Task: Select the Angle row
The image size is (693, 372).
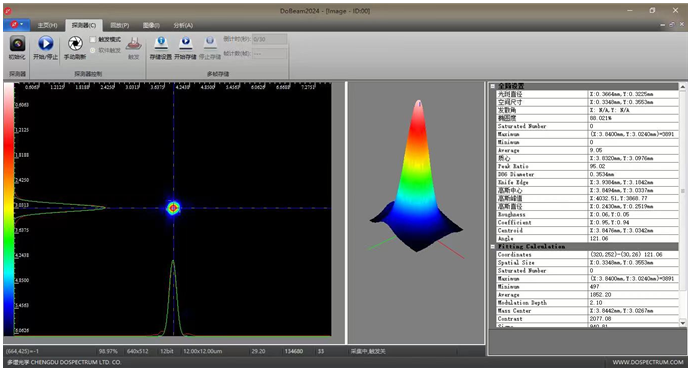Action: coord(587,238)
